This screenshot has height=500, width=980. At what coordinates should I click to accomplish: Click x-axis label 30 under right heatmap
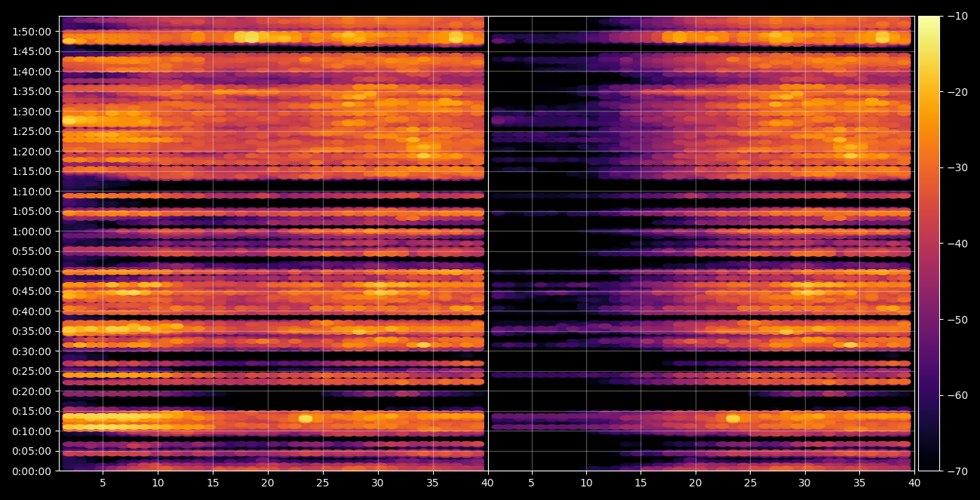coord(805,483)
